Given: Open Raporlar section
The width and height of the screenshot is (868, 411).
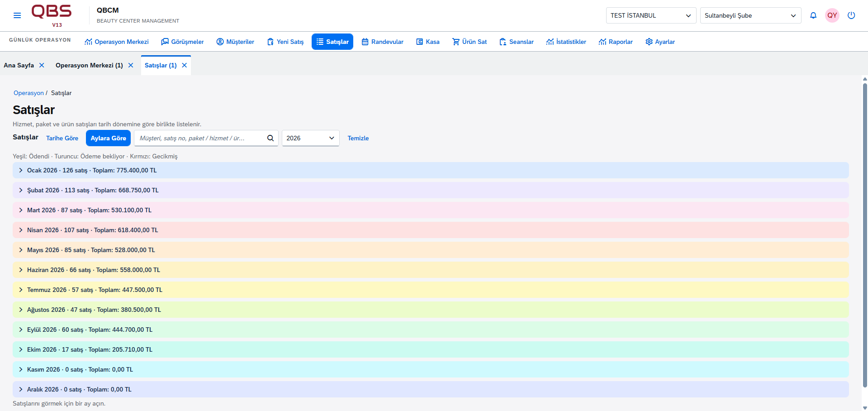Looking at the screenshot, I should 616,42.
